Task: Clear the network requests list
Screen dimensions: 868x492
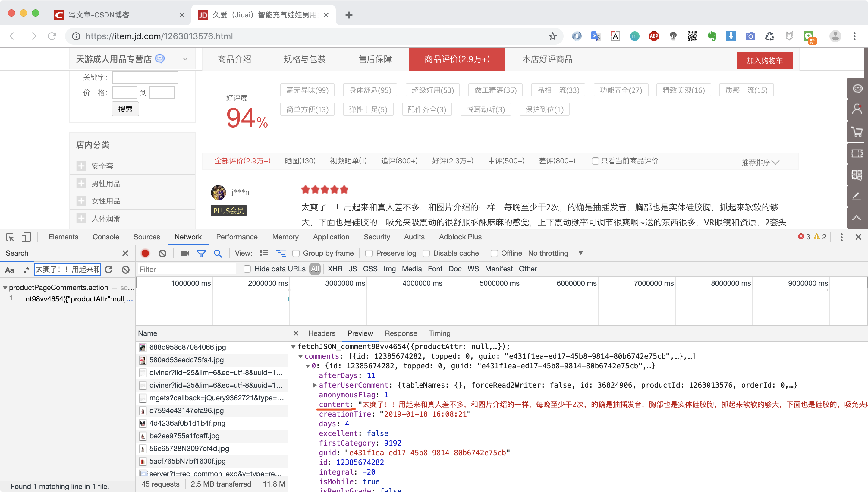Action: point(162,253)
